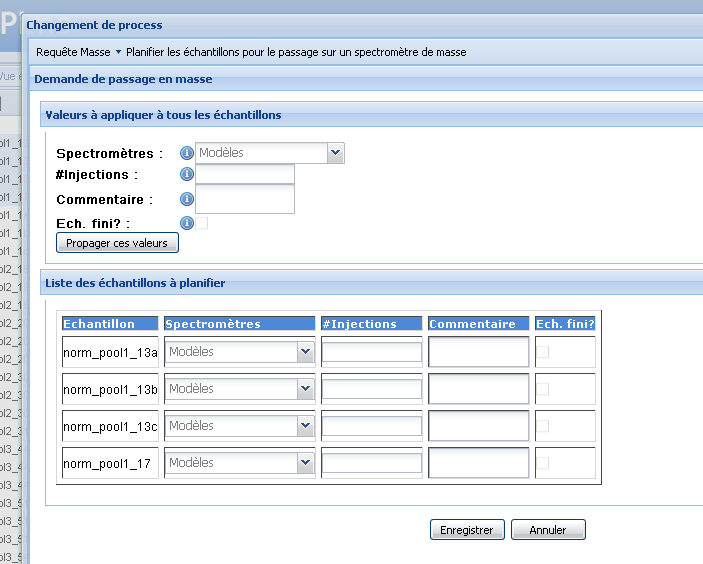Toggle the global Ech. fini? checkbox
The height and width of the screenshot is (564, 703).
[202, 223]
